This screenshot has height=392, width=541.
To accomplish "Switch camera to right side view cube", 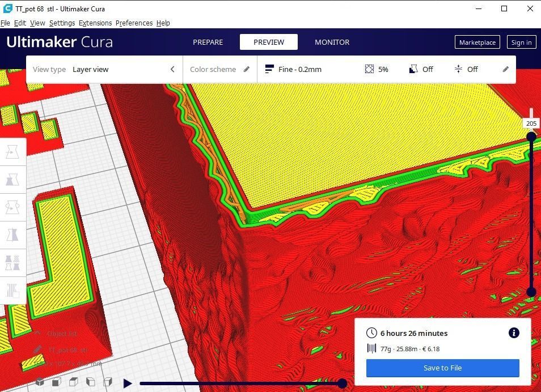I will (x=107, y=382).
